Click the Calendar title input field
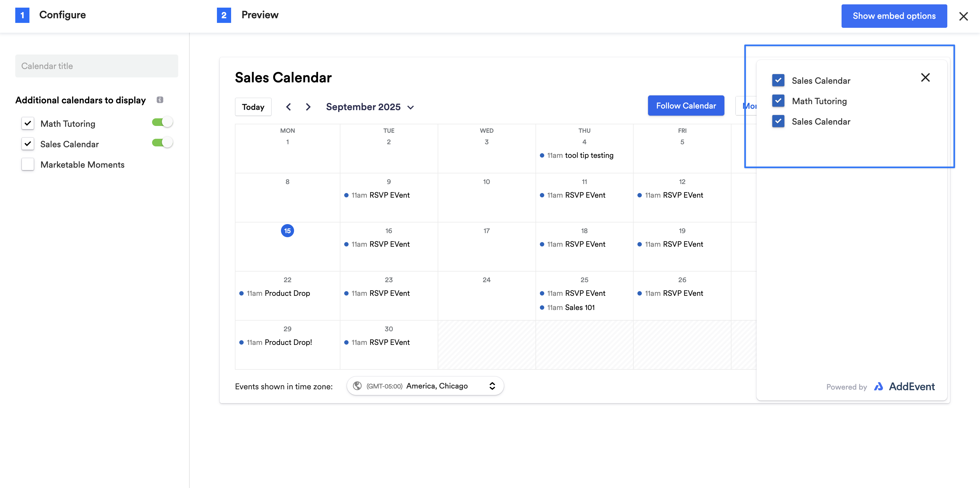The image size is (980, 488). click(x=97, y=66)
